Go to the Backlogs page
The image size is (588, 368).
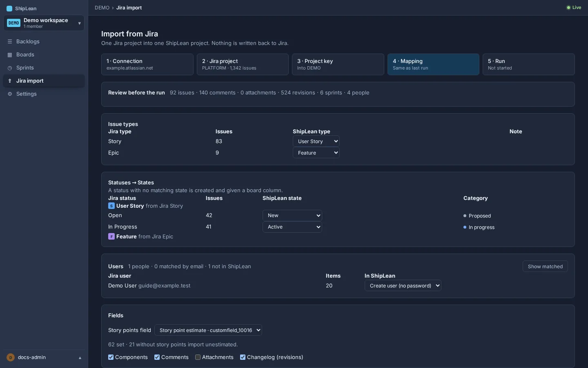pos(44,42)
